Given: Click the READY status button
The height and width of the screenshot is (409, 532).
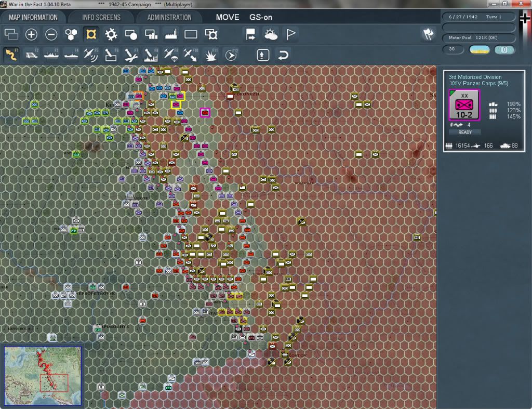Looking at the screenshot, I should pyautogui.click(x=465, y=133).
